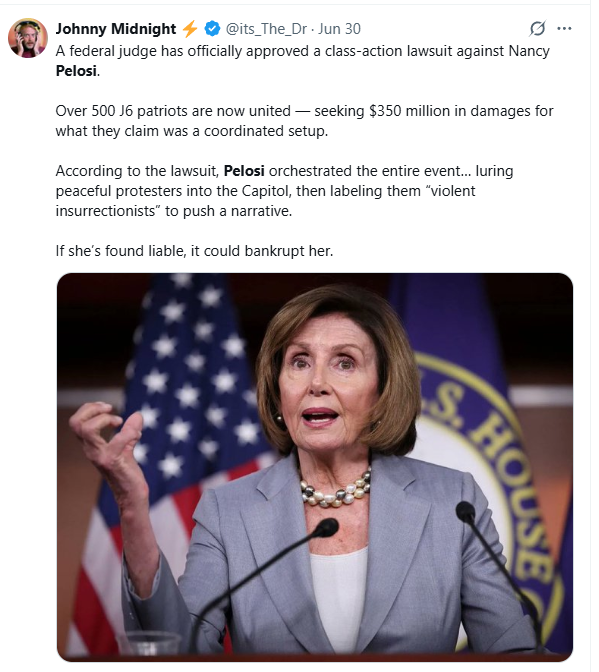Open the three-dot more options menu

point(564,29)
